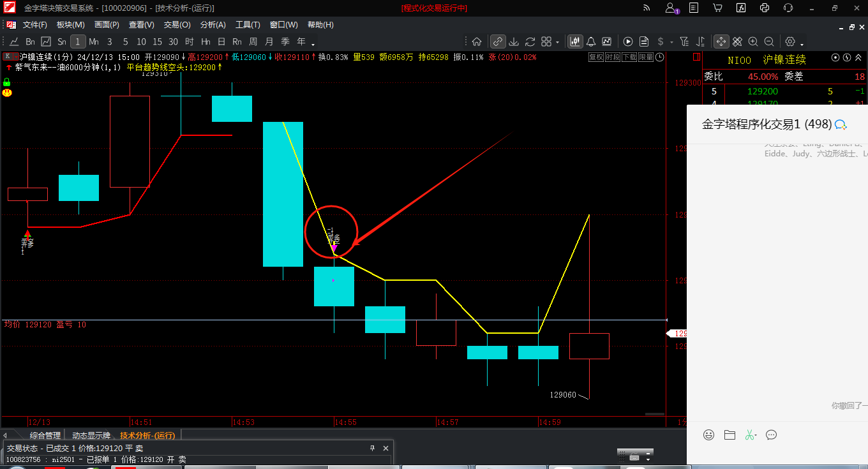Toggle the 1-minute period button
868x469 pixels.
pyautogui.click(x=78, y=41)
